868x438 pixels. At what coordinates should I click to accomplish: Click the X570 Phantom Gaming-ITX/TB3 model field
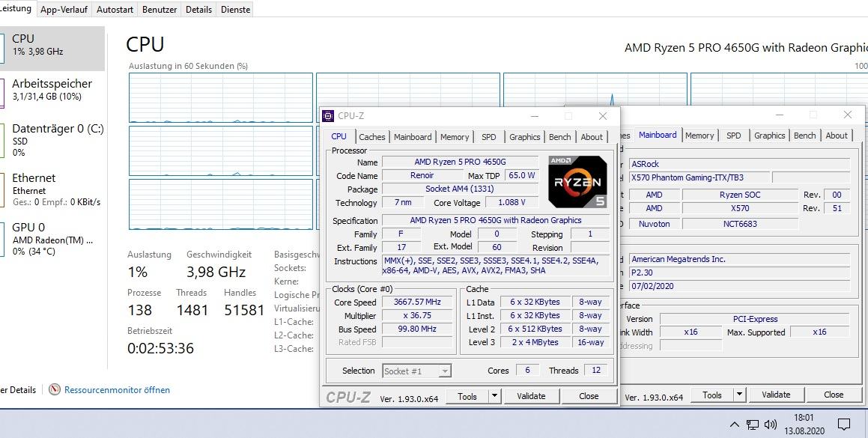pos(699,177)
